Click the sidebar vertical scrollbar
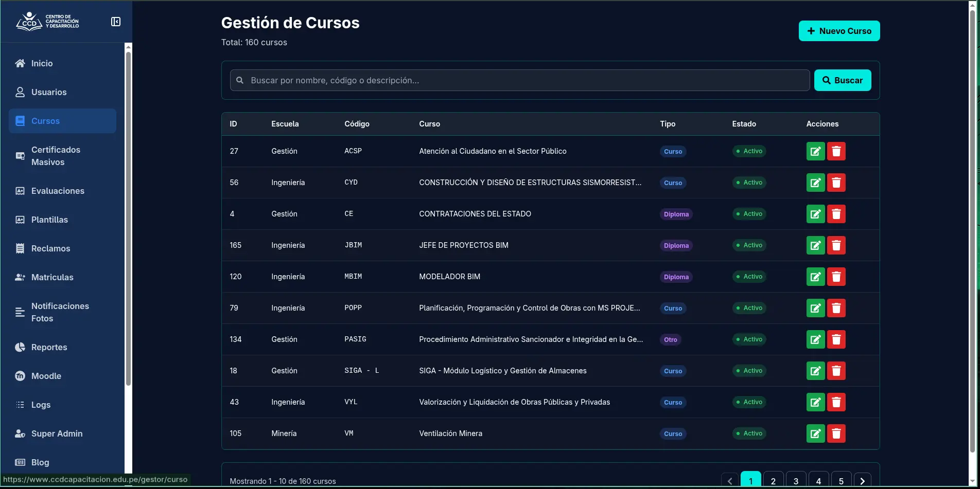 tap(128, 219)
